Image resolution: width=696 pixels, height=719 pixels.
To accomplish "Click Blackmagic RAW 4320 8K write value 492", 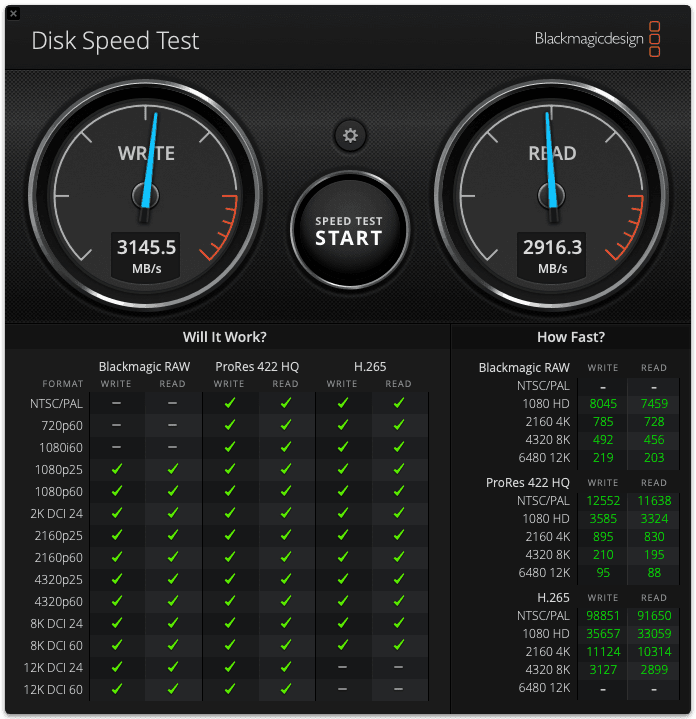I will coord(603,440).
